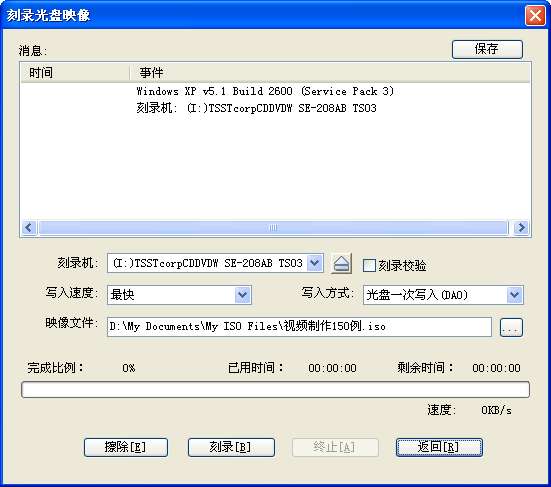The width and height of the screenshot is (551, 487).
Task: Click the horizontal scrollbar thumb in message list
Action: click(x=273, y=227)
